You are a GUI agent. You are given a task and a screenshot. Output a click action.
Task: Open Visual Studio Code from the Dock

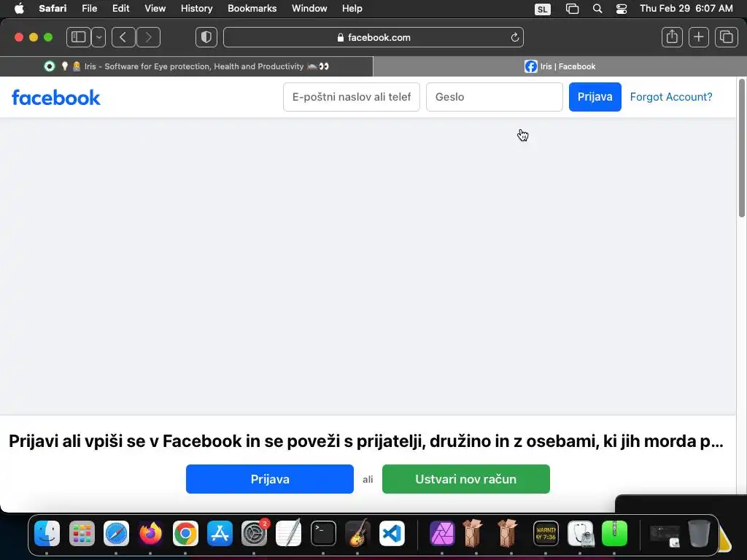point(392,533)
